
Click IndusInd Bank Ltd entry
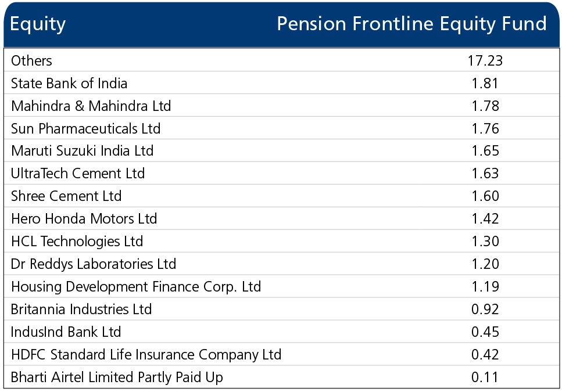(x=66, y=332)
